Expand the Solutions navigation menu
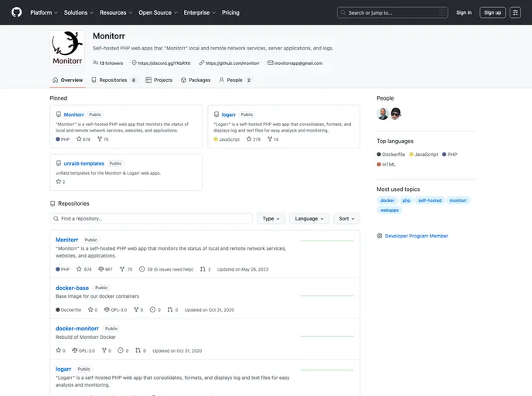532x396 pixels. point(78,12)
